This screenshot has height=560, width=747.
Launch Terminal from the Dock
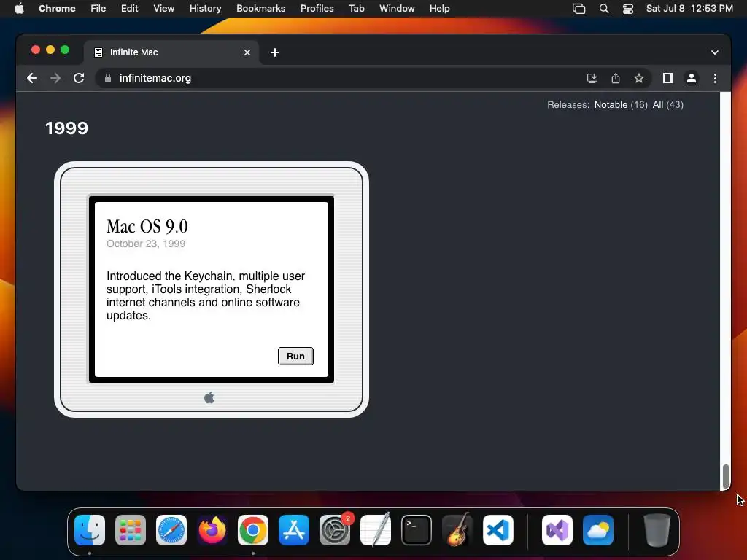pos(417,529)
